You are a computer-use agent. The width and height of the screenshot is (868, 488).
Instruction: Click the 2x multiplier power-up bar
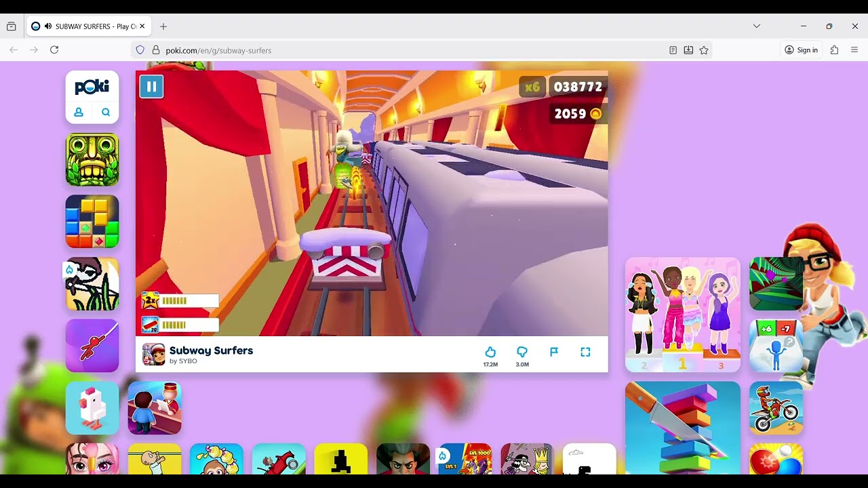(x=180, y=301)
